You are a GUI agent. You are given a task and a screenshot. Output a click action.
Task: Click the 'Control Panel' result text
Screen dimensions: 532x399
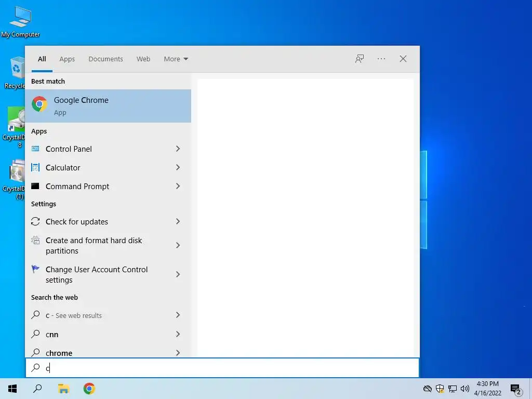tap(69, 149)
